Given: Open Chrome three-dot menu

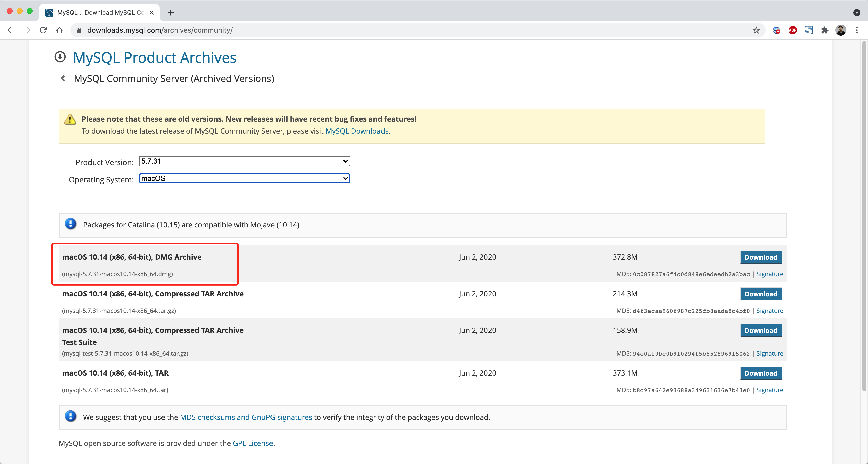Looking at the screenshot, I should (x=856, y=30).
